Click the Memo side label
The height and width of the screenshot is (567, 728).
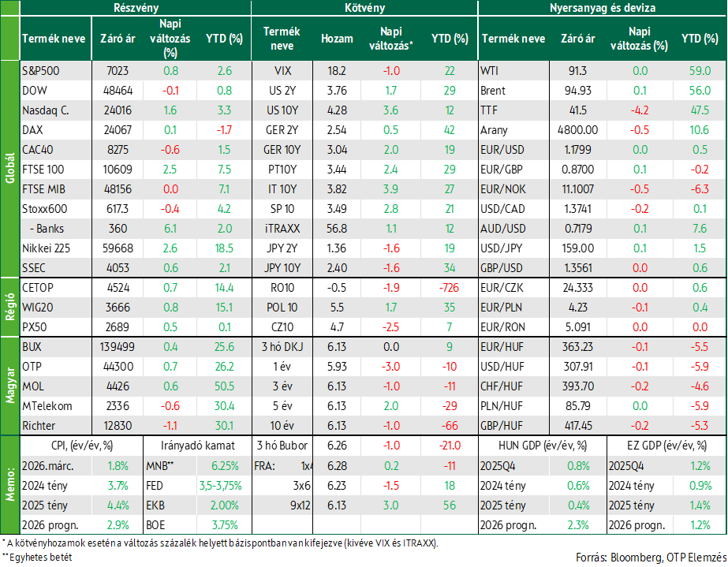click(10, 484)
